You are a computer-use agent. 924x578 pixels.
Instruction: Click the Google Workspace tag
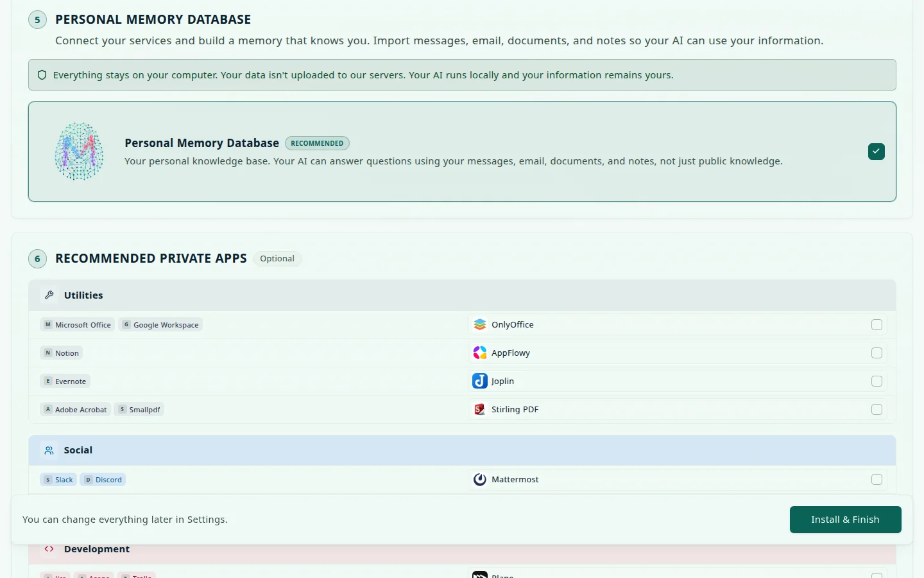pos(161,325)
